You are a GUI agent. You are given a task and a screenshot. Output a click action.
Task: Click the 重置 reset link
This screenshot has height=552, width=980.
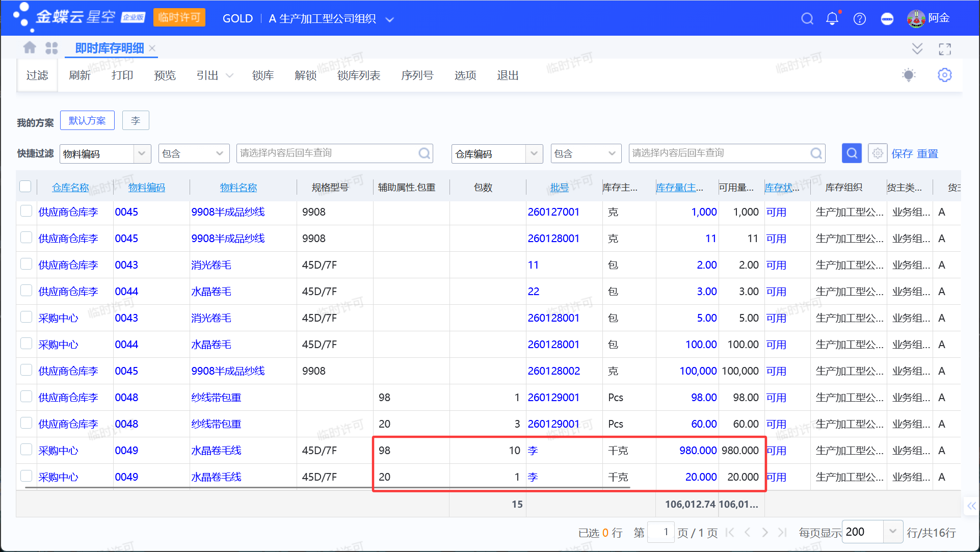(927, 153)
